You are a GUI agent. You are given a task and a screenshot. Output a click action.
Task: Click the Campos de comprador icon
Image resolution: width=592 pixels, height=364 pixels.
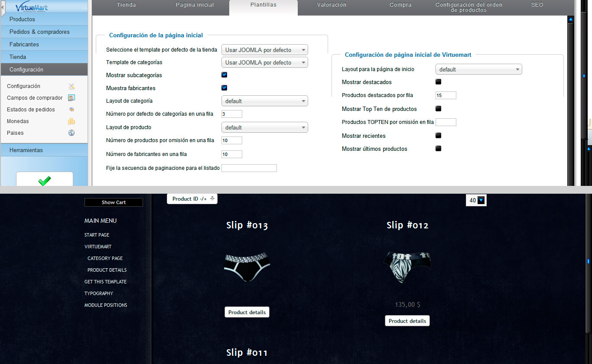(72, 98)
